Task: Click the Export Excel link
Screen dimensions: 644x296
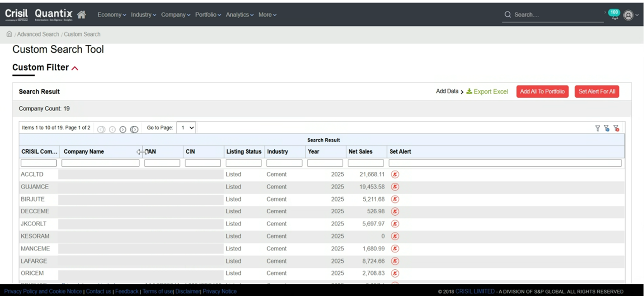Action: [487, 92]
